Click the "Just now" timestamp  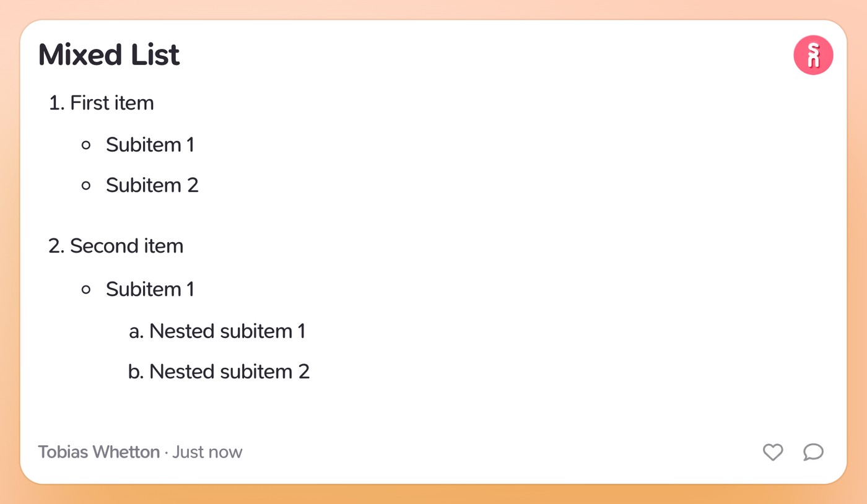[x=207, y=452]
